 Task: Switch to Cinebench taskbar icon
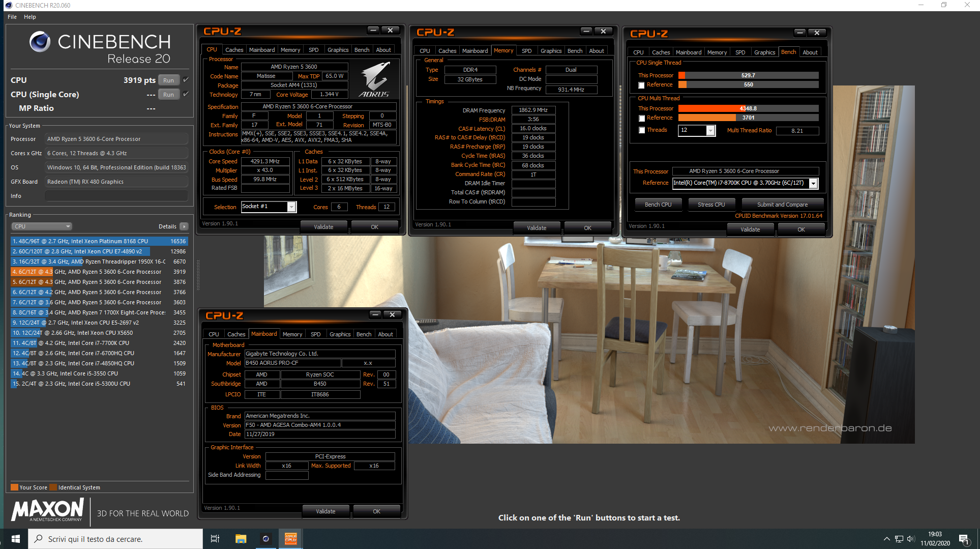(x=265, y=539)
